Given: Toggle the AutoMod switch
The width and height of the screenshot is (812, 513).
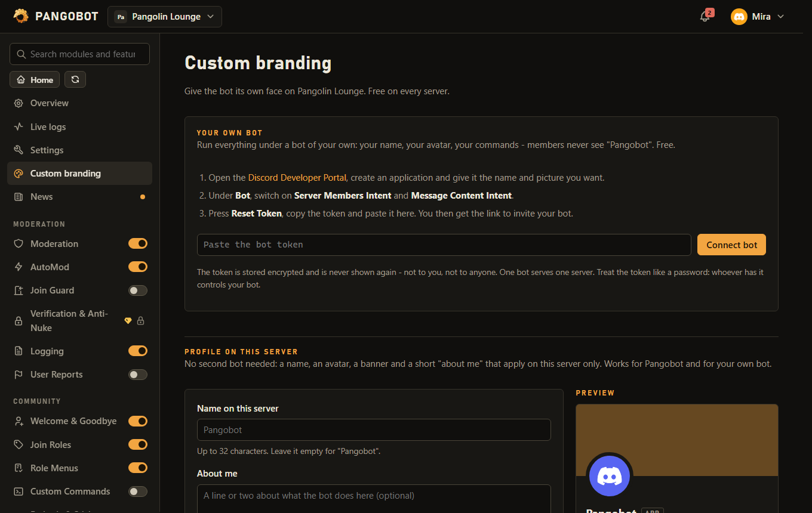Looking at the screenshot, I should click(x=138, y=267).
